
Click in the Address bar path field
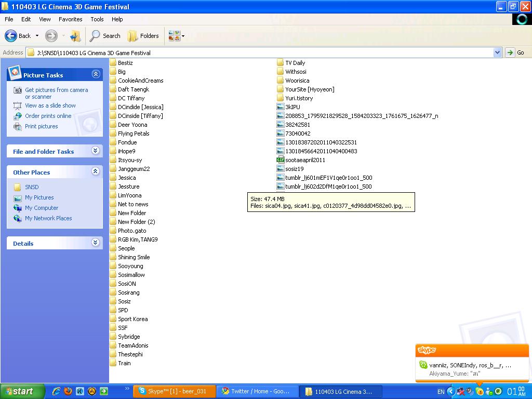tap(260, 52)
